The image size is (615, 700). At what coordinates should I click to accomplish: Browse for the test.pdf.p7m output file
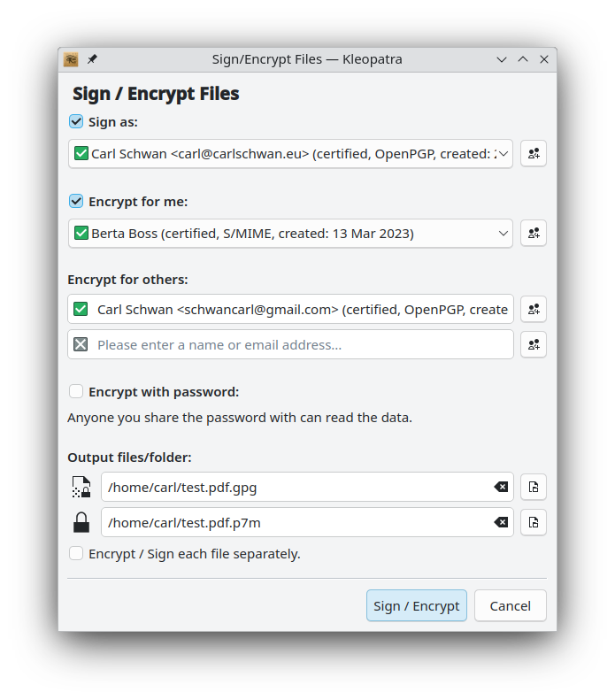(x=534, y=522)
